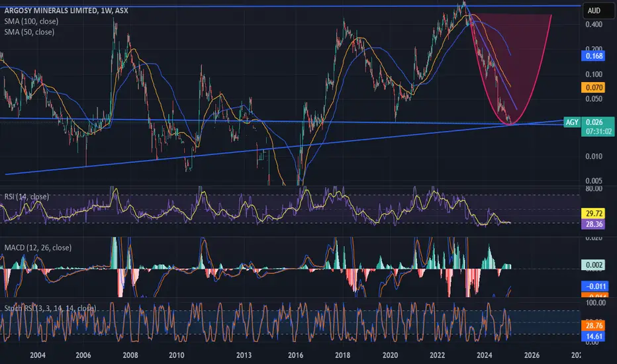The image size is (617, 364).
Task: Click the ARGOSY MINERALS LIMITED symbol title
Action: click(x=66, y=10)
